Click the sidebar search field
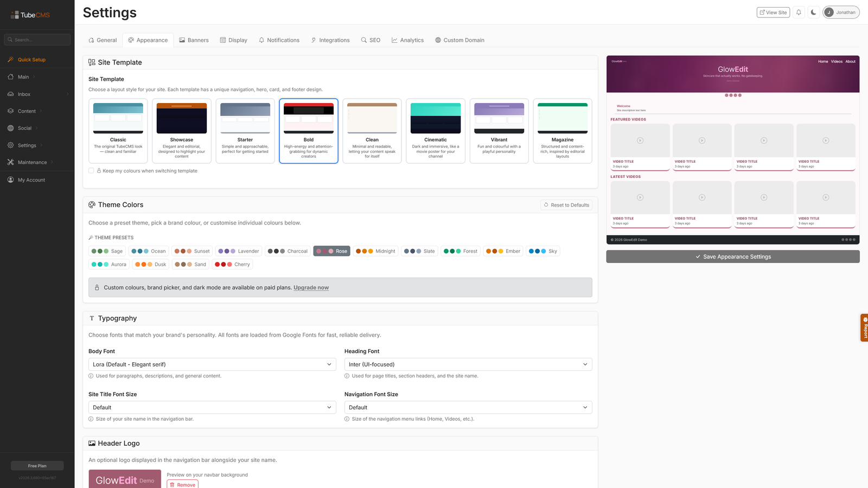This screenshot has height=488, width=868. (37, 39)
